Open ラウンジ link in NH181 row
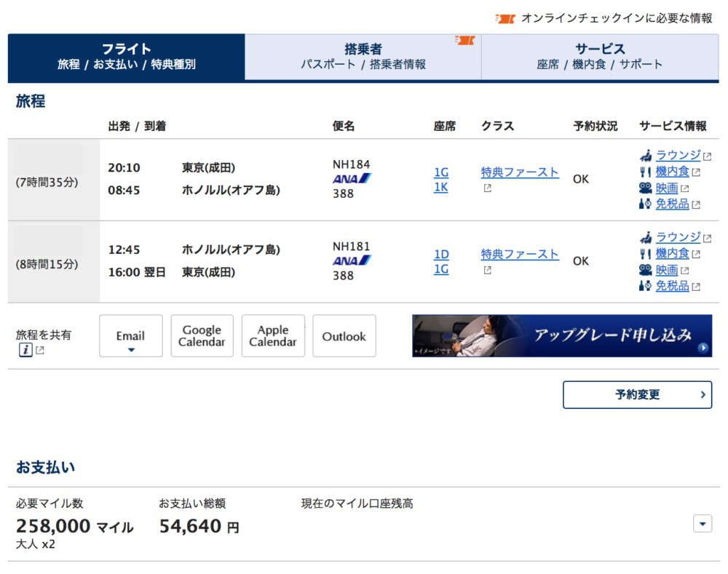This screenshot has height=574, width=728. 678,237
